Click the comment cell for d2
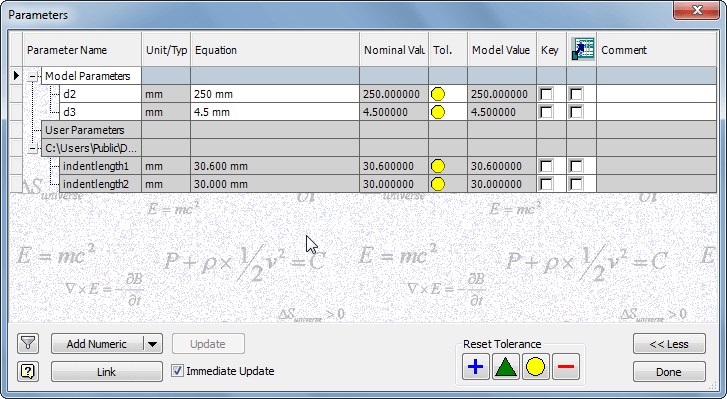Image resolution: width=727 pixels, height=399 pixels. click(657, 94)
